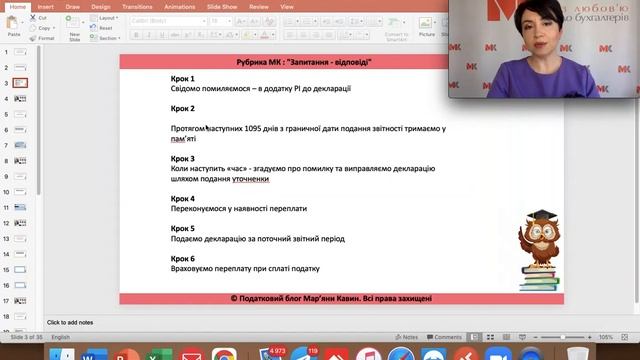
Task: Click the 'Click to add notes' field
Action: (x=70, y=322)
